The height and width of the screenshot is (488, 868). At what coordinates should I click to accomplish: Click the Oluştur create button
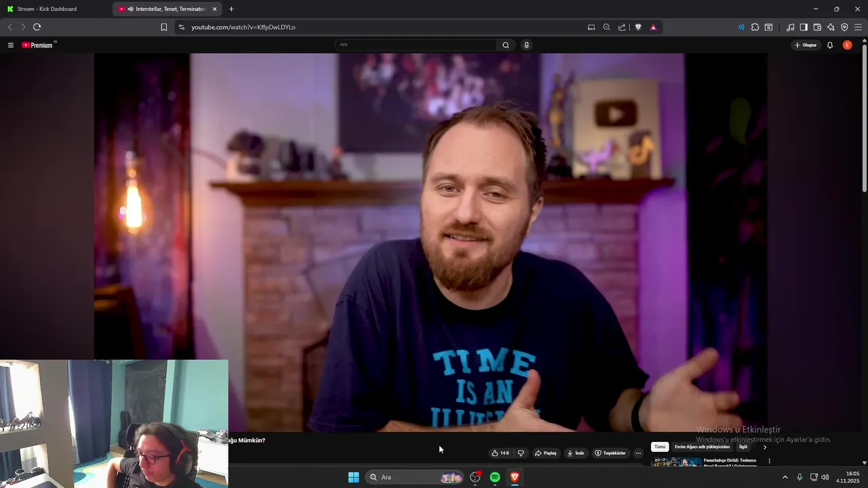tap(805, 45)
